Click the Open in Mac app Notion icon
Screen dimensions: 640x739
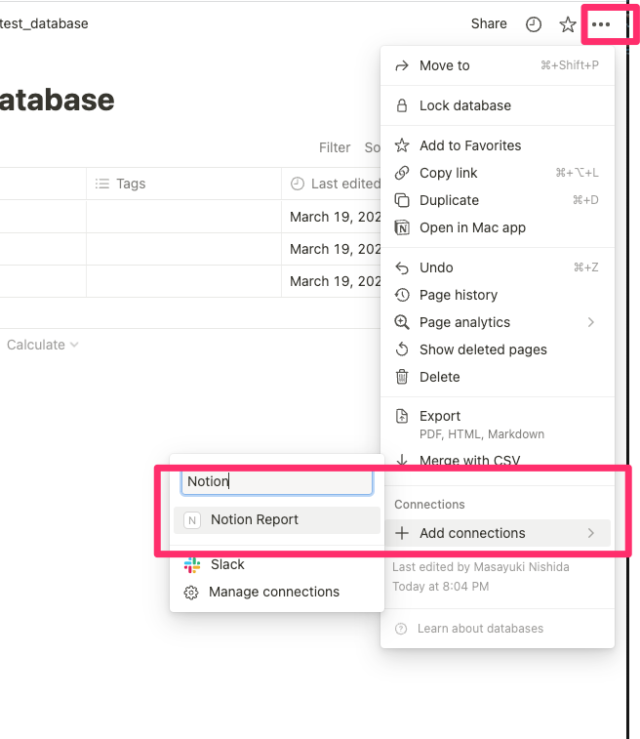(402, 228)
